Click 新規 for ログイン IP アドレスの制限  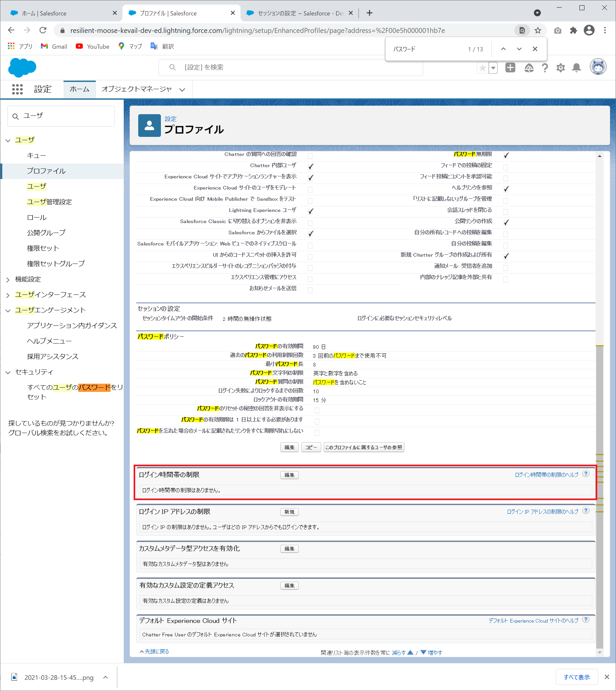point(289,512)
